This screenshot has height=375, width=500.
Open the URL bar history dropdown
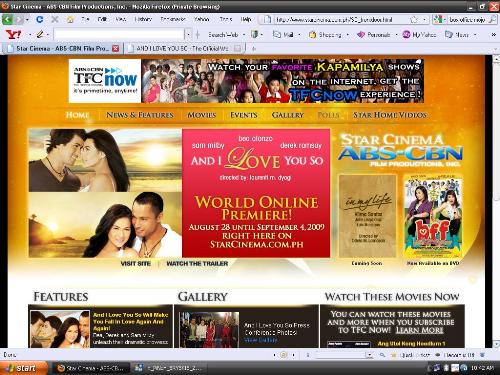pos(424,20)
